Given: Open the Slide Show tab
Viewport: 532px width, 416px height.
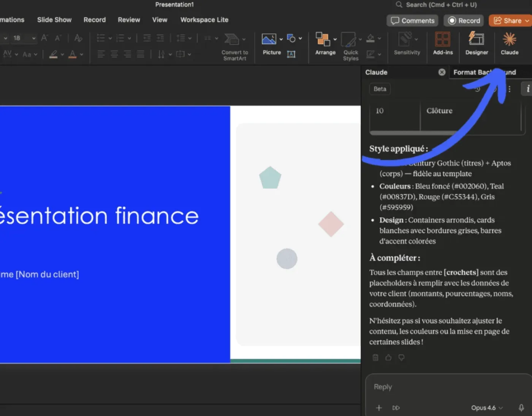Looking at the screenshot, I should [54, 20].
